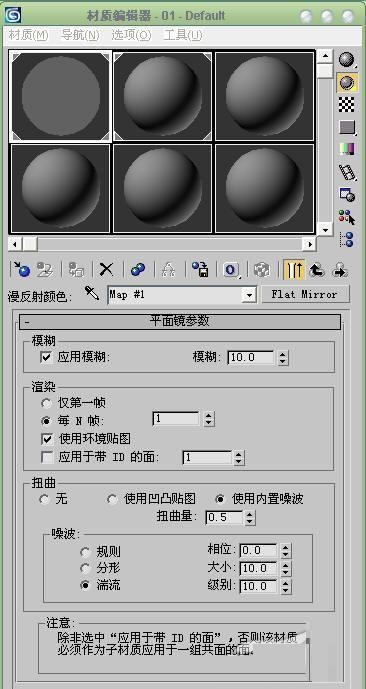Screen dimensions: 366x689
Task: Select the top right sample sphere
Action: click(x=265, y=97)
